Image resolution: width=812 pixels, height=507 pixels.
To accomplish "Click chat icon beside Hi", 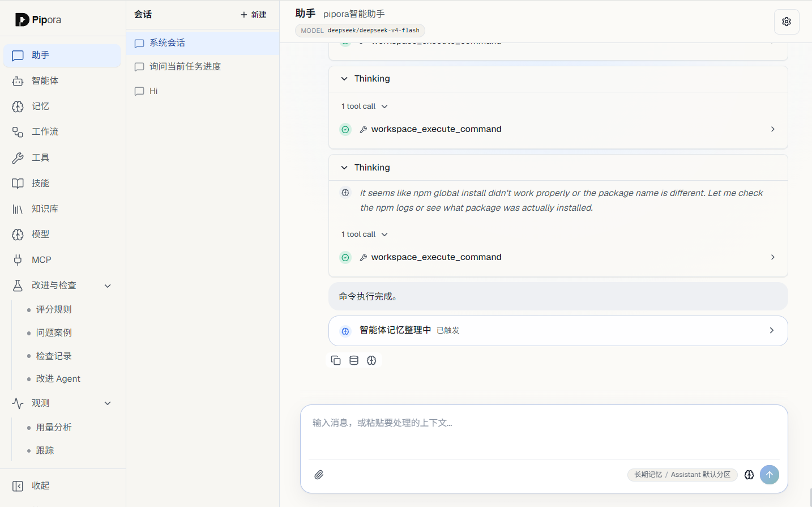I will (x=139, y=91).
